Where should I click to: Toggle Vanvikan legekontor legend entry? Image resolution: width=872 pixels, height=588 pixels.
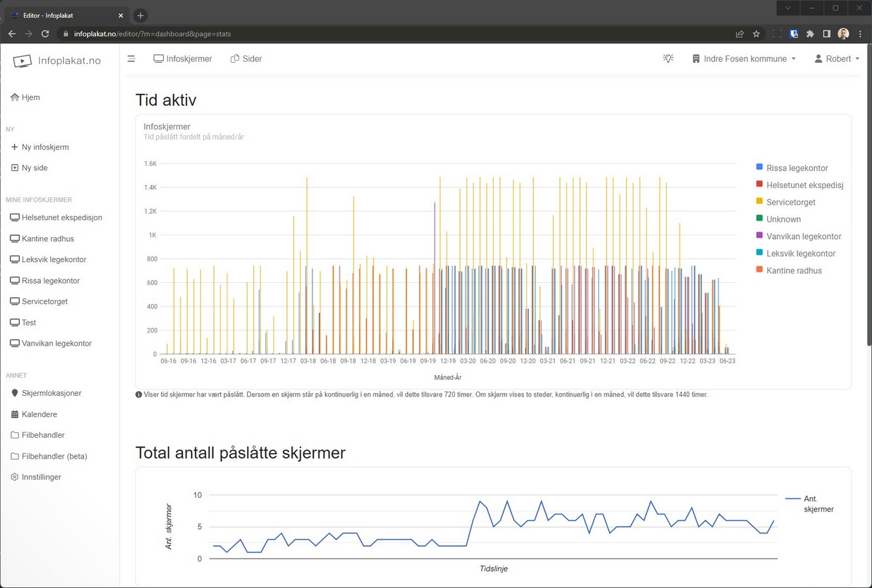click(803, 237)
